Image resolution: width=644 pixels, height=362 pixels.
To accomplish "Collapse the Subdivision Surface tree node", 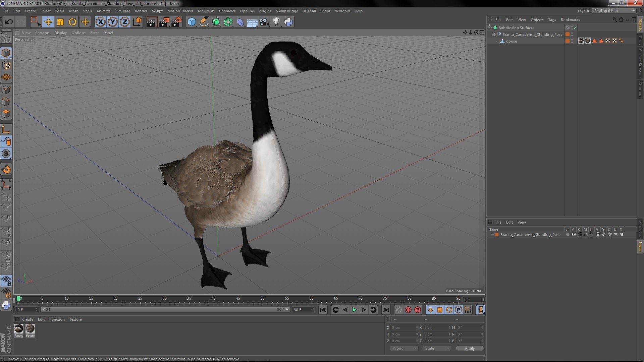I will point(490,27).
